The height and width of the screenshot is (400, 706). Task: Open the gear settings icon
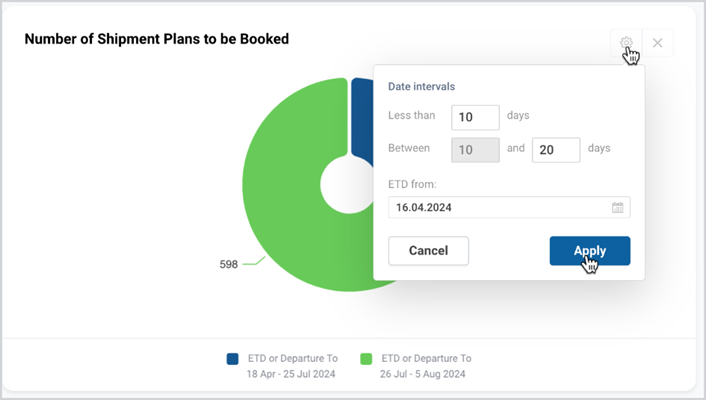click(626, 43)
